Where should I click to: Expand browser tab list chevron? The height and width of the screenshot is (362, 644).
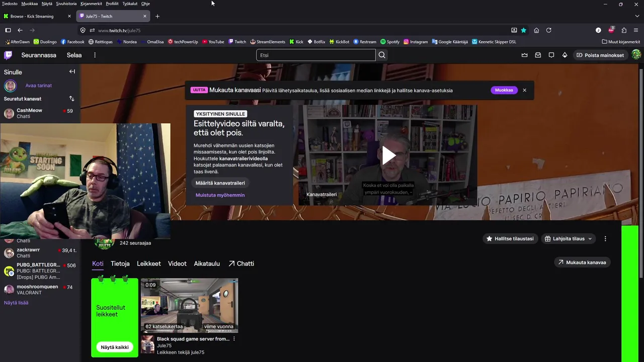pyautogui.click(x=637, y=16)
